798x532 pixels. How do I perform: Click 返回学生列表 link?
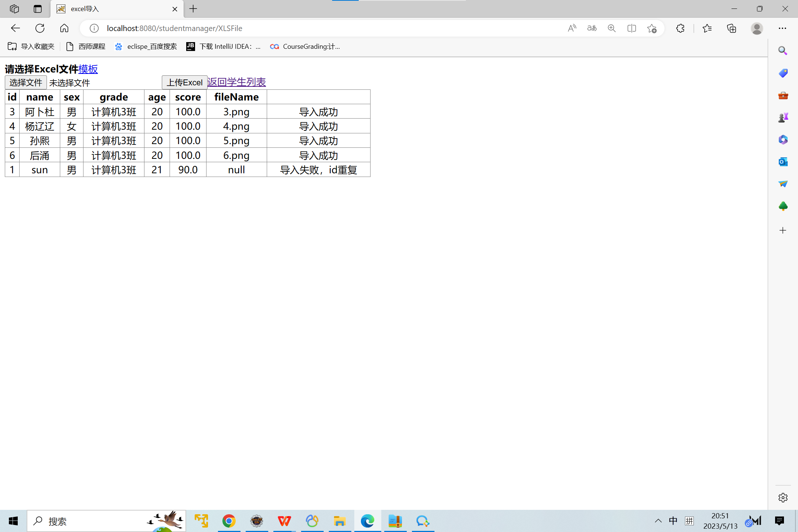coord(236,82)
